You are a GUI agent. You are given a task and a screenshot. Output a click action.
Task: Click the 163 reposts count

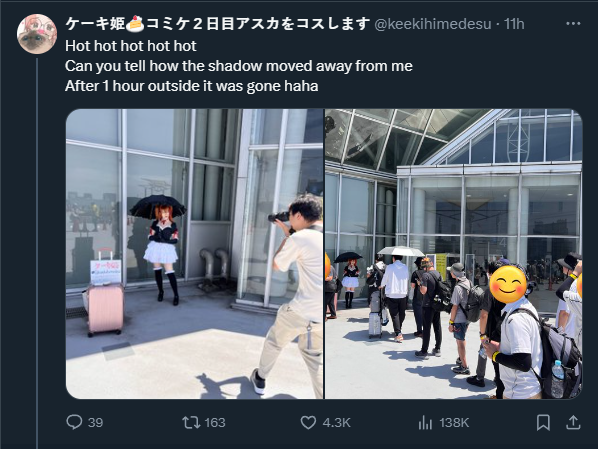point(215,423)
